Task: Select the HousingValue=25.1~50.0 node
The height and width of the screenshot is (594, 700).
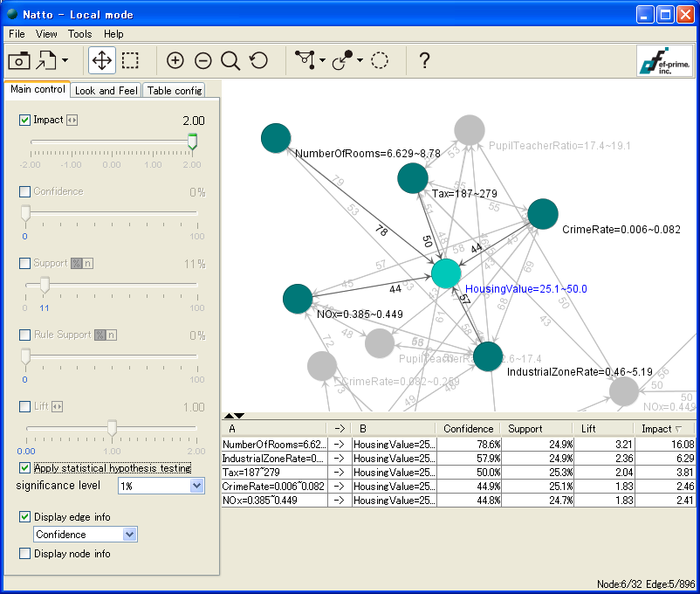Action: coord(446,273)
